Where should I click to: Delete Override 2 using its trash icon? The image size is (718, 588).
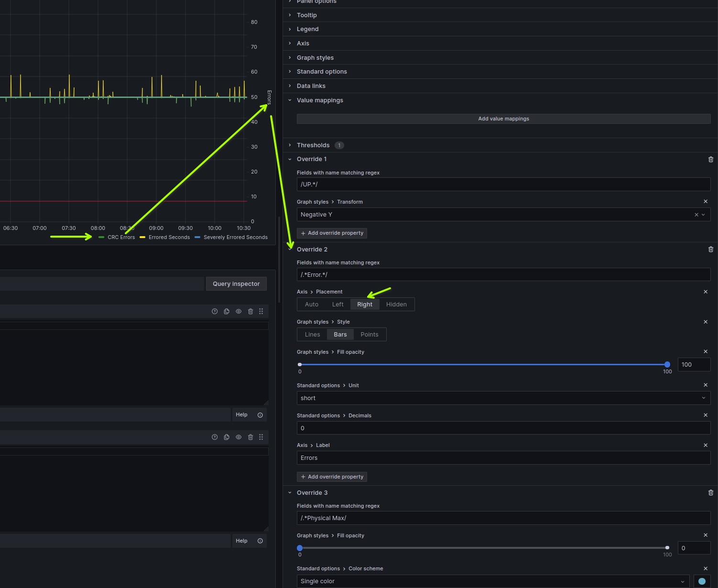(x=710, y=250)
